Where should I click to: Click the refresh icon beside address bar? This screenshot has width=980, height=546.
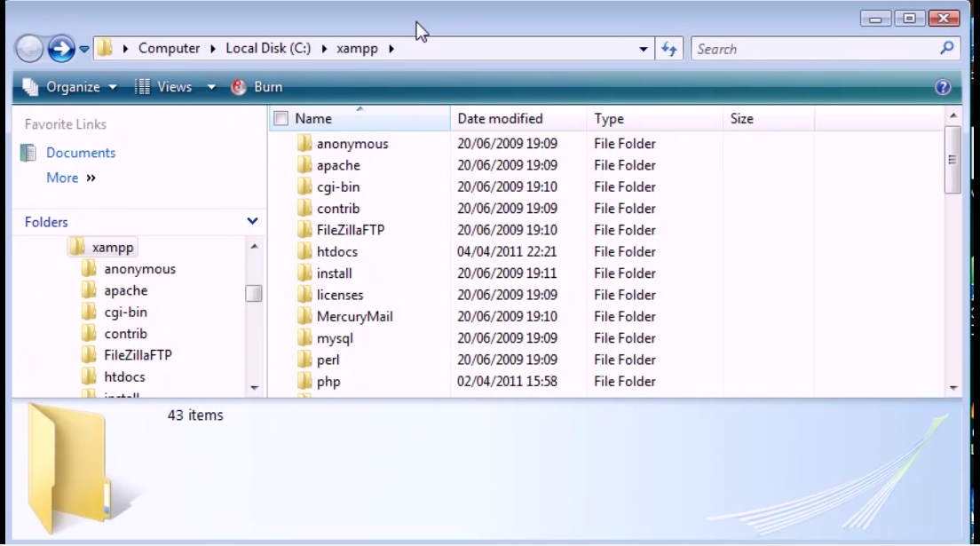tap(669, 49)
